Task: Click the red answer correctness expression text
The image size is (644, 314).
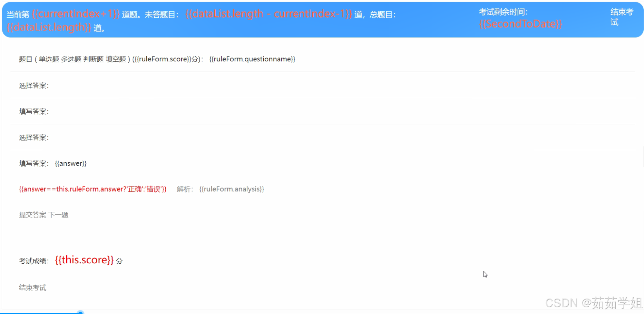Action: tap(92, 189)
